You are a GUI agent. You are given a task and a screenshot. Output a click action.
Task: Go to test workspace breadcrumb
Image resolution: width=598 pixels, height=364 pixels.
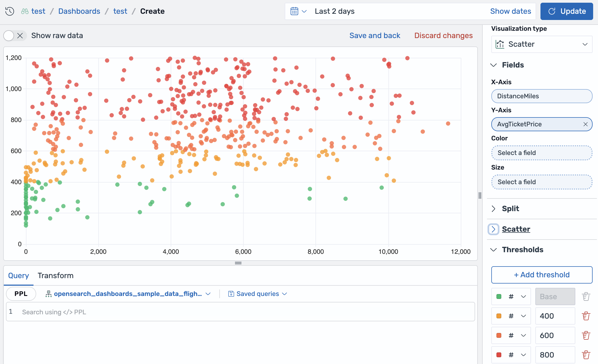pos(38,11)
